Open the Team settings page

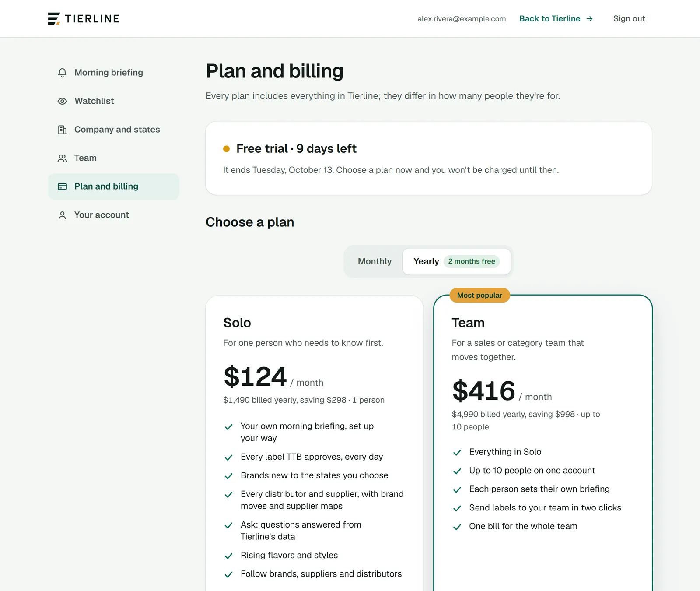[114, 158]
